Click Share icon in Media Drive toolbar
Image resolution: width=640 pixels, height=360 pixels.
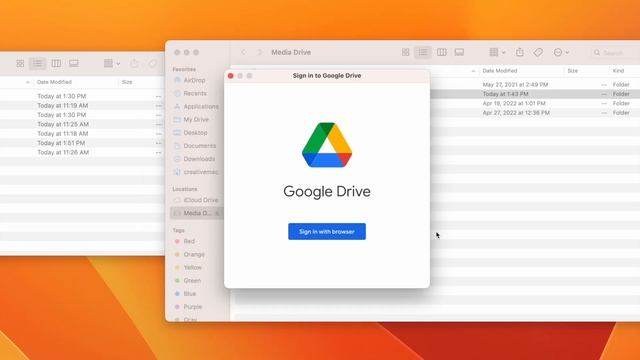pos(520,52)
